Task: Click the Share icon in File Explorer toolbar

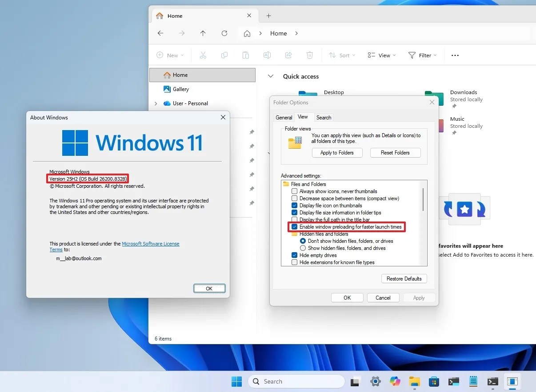Action: tap(288, 55)
